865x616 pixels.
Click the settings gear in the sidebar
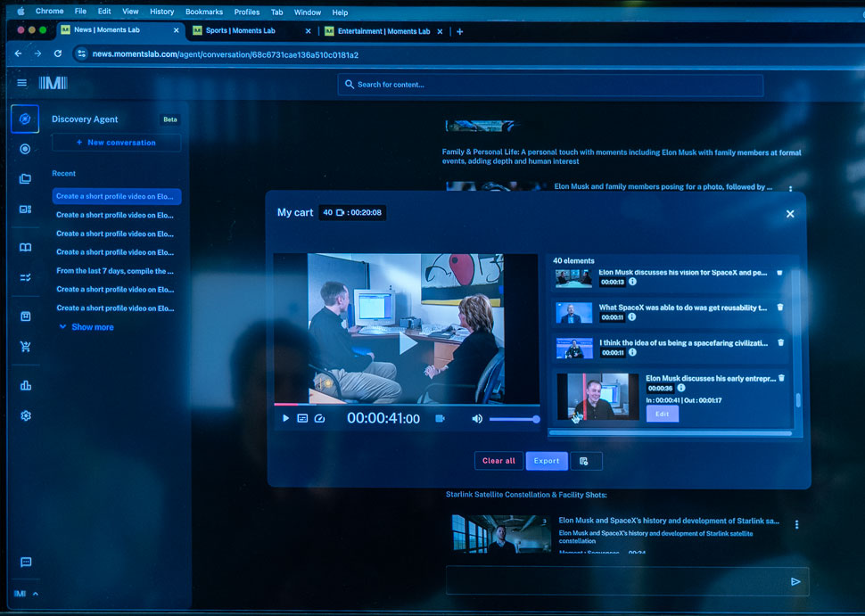pos(25,415)
